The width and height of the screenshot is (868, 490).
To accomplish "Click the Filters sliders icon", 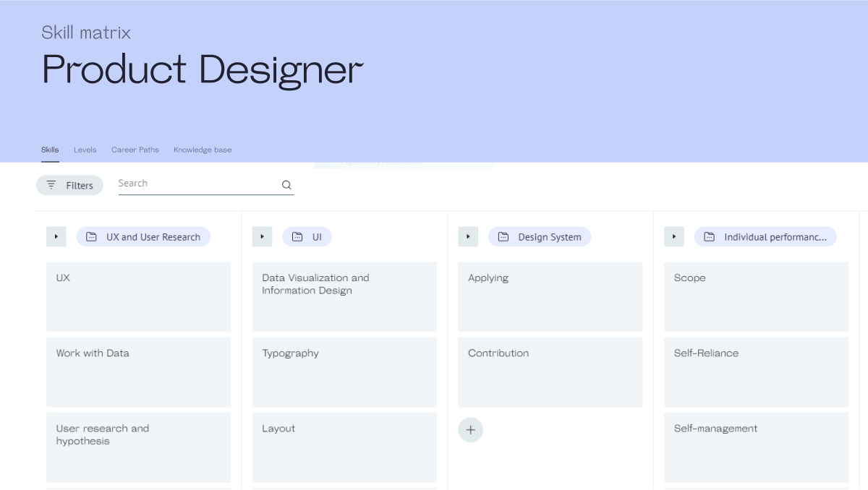I will [x=51, y=185].
